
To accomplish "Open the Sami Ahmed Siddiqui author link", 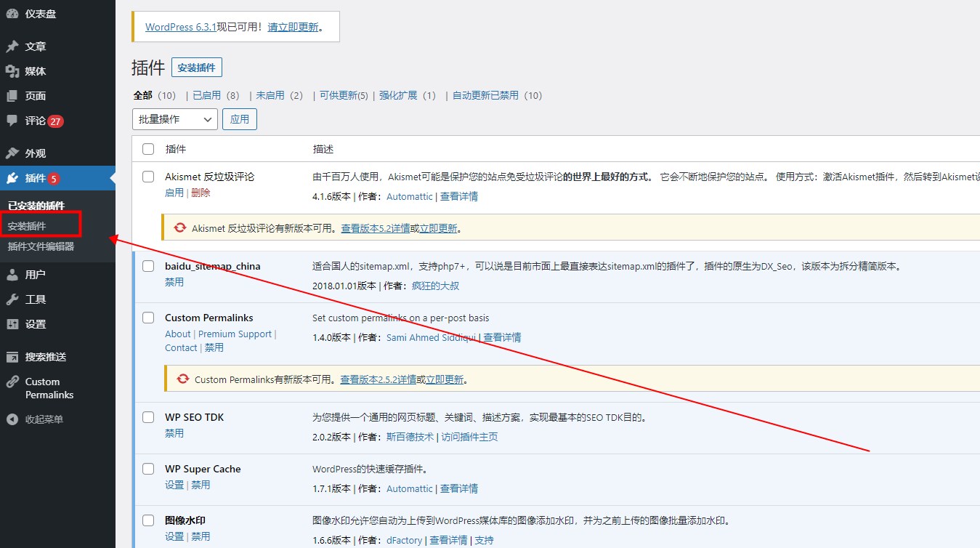I will point(431,337).
